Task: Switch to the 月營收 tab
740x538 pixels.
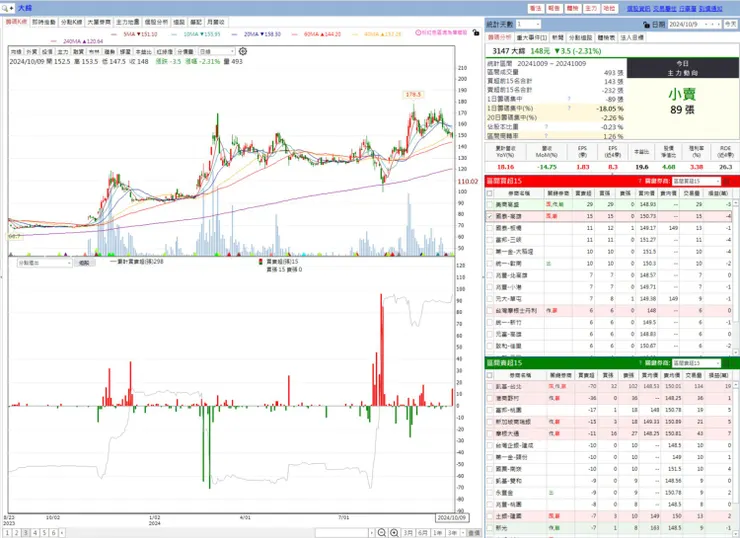Action: [x=216, y=22]
